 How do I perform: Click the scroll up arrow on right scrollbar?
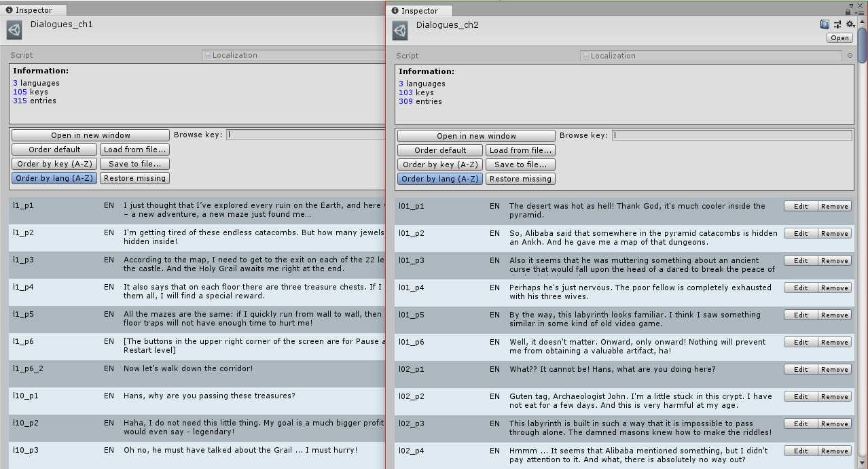862,20
